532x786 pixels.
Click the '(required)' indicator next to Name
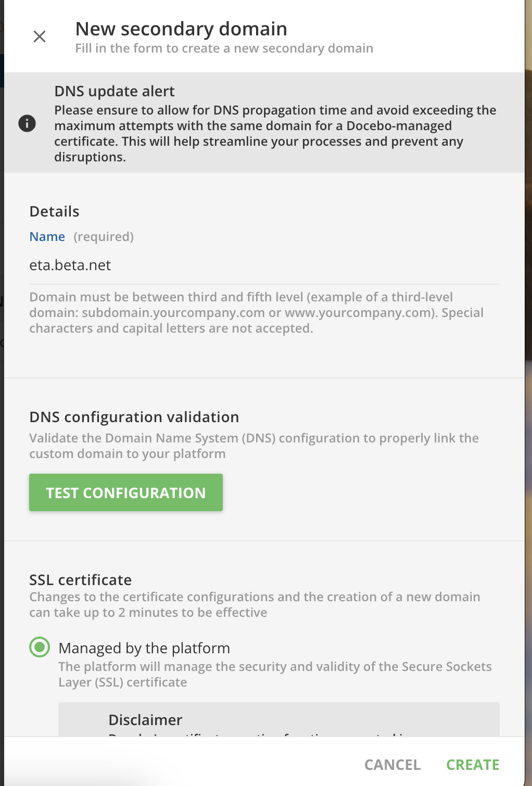pyautogui.click(x=104, y=237)
